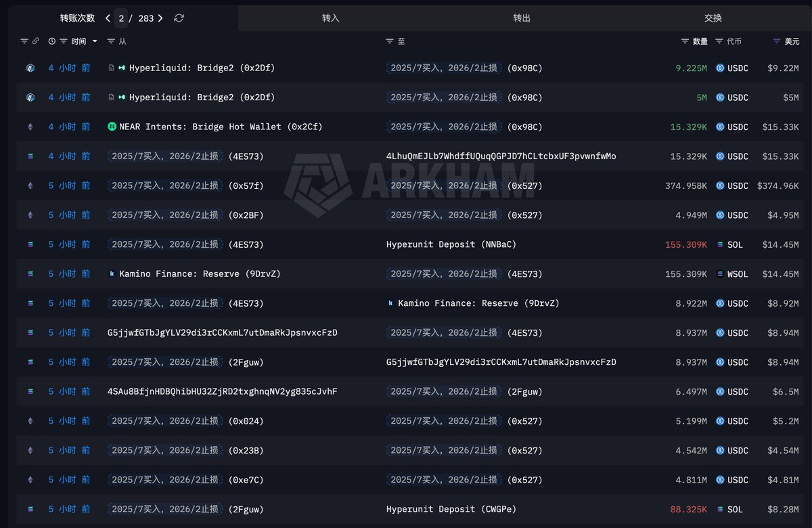Open sender label (0x23B) in $4.54M row
The height and width of the screenshot is (528, 812).
click(x=185, y=450)
